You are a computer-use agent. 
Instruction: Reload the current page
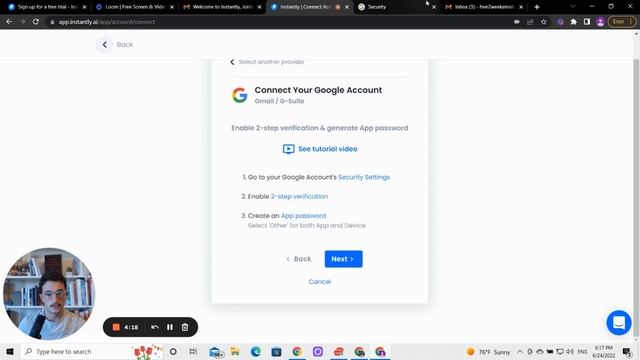point(36,22)
